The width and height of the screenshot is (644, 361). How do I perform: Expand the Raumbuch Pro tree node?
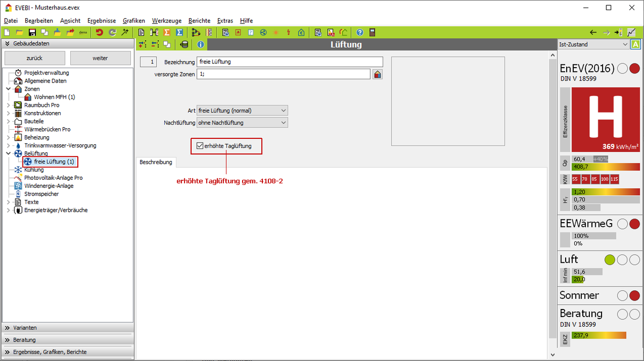(8, 105)
